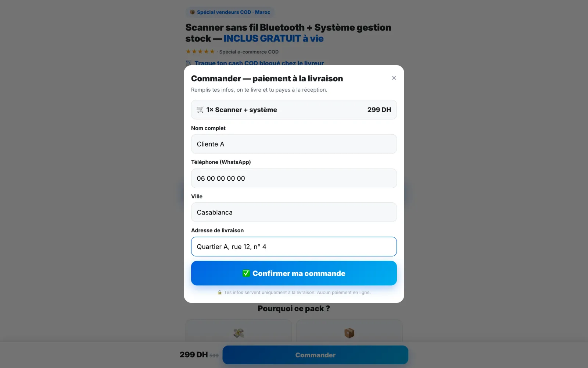Screen dimensions: 588x368
Task: Open the Traque ton cash COD link
Action: coord(259,63)
